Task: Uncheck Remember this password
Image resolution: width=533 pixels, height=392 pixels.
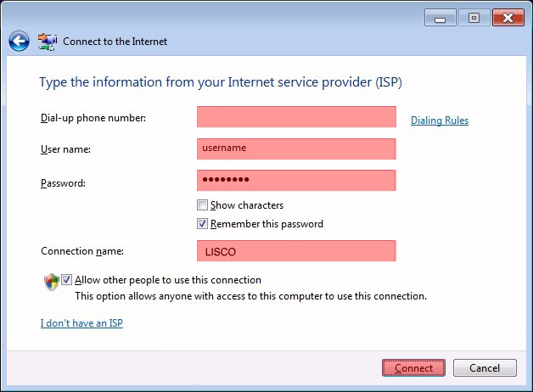Action: (x=202, y=224)
